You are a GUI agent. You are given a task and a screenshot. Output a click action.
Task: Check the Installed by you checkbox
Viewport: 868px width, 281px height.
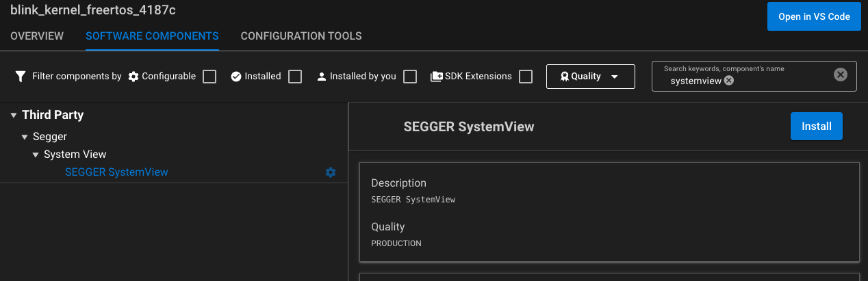click(410, 77)
